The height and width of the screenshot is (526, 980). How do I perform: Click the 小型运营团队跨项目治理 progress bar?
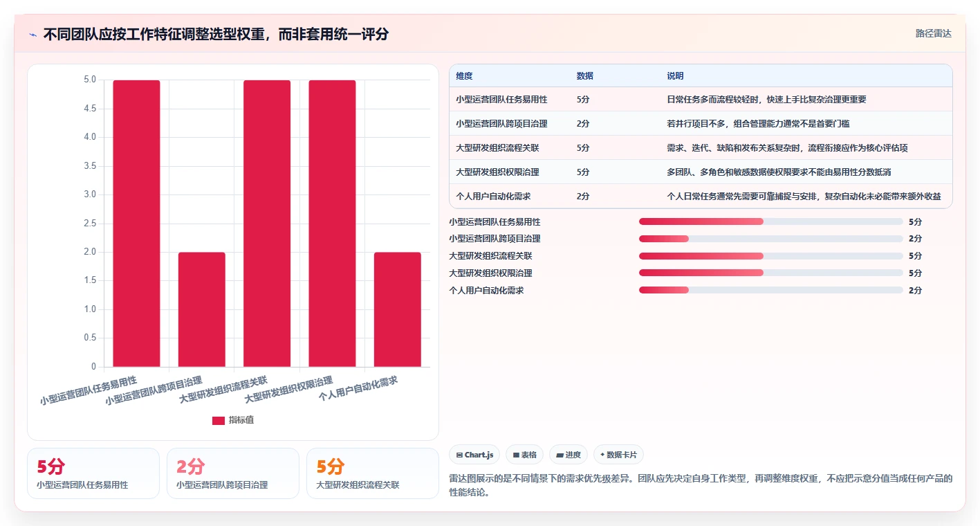coord(770,239)
